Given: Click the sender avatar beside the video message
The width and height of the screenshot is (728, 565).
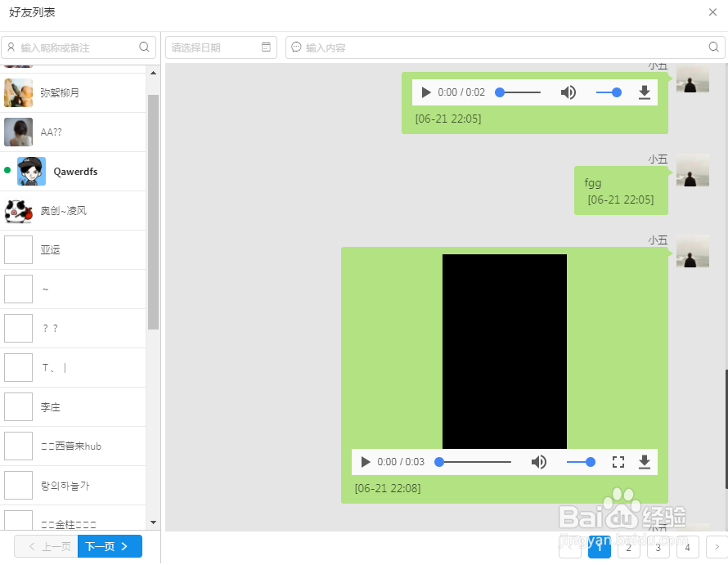Looking at the screenshot, I should pos(692,251).
